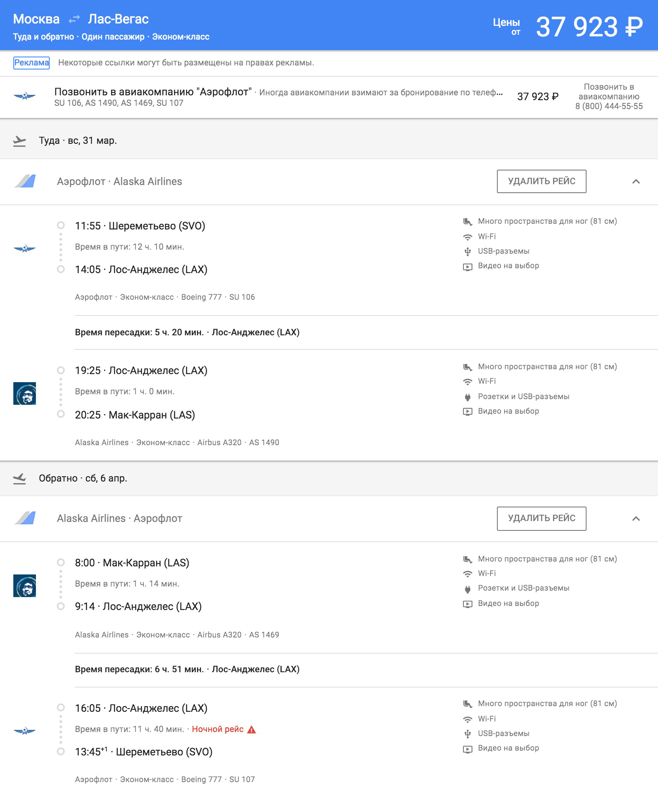Click the round-trip arrows icon in header
The width and height of the screenshot is (658, 812).
[x=74, y=19]
